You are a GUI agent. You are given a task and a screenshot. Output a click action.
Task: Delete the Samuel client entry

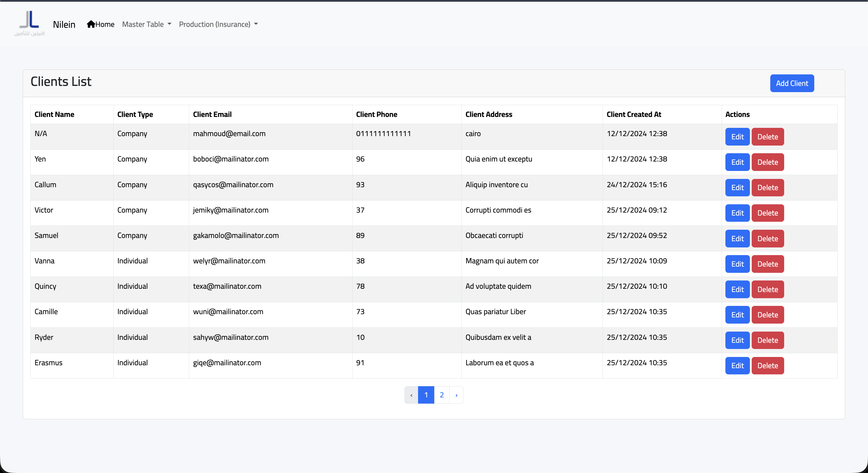[767, 239]
